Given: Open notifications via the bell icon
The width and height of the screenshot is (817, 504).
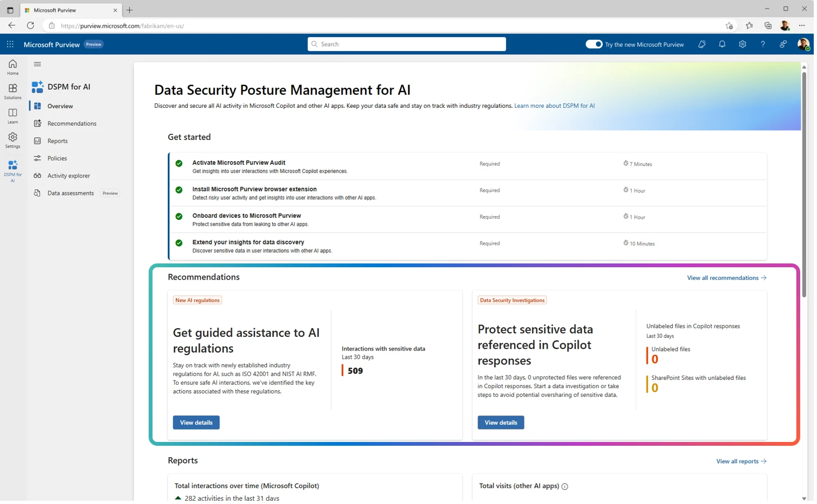Looking at the screenshot, I should (722, 44).
